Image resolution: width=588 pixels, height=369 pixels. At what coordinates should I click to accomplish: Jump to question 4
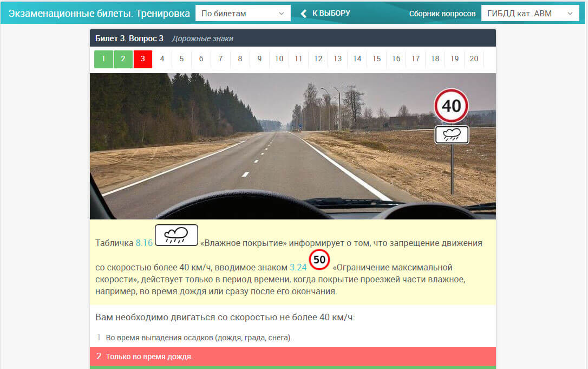pos(162,59)
